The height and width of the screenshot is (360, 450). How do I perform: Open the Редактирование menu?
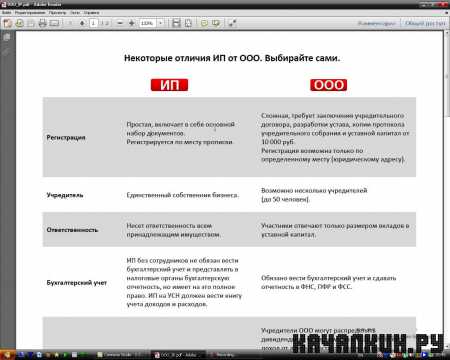[30, 13]
